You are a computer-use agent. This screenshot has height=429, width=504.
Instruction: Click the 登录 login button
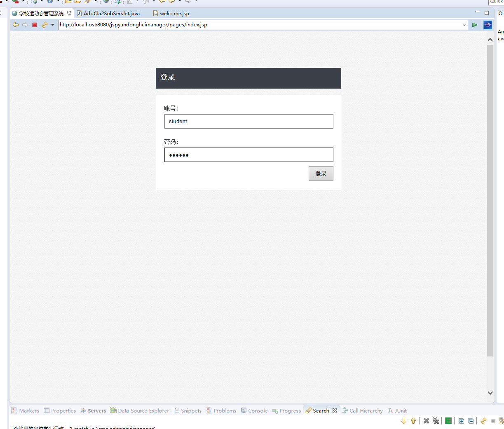(321, 173)
